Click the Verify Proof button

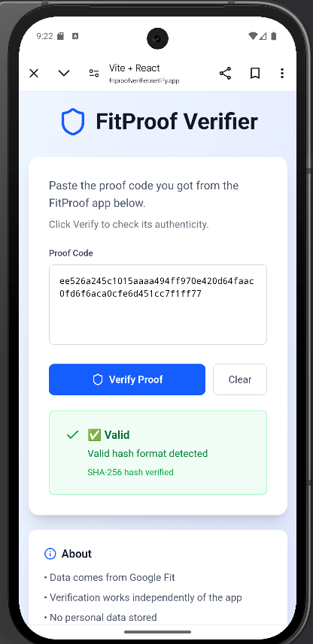tap(127, 379)
